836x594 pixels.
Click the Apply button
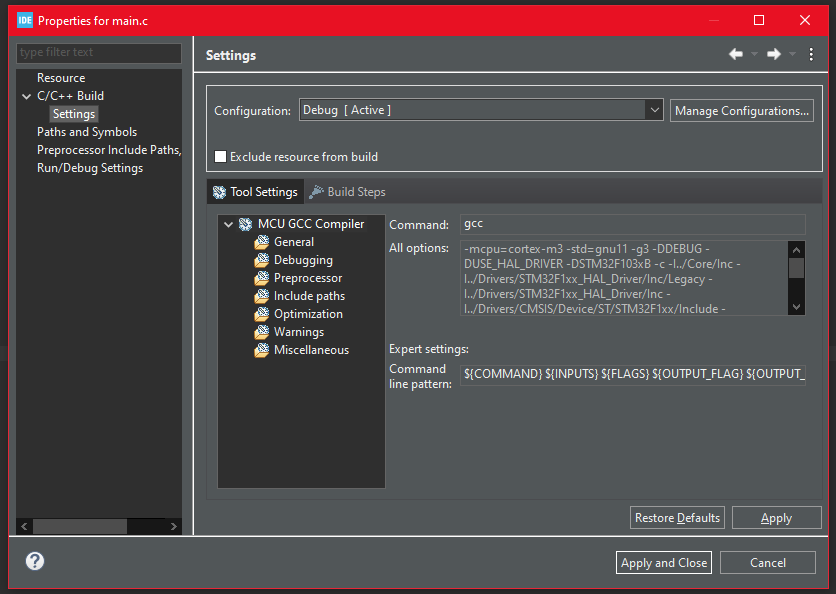[776, 518]
